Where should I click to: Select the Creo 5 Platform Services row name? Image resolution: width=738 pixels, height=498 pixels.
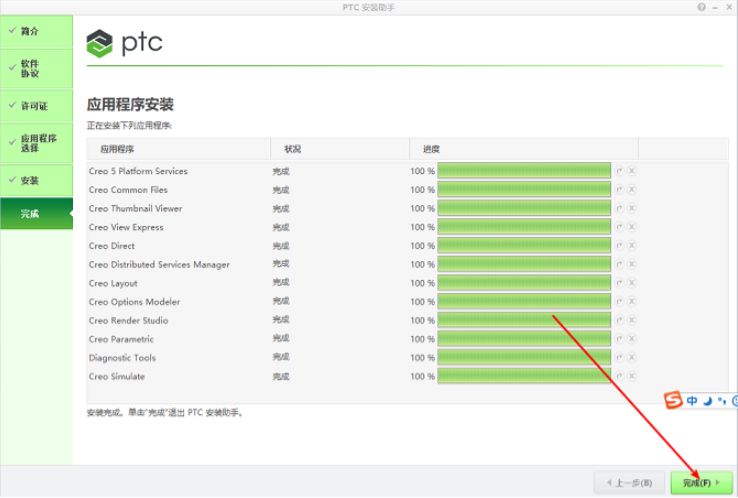(x=138, y=171)
